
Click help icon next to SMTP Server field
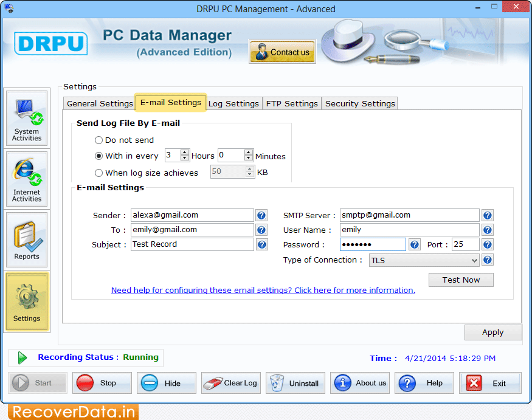pos(488,215)
